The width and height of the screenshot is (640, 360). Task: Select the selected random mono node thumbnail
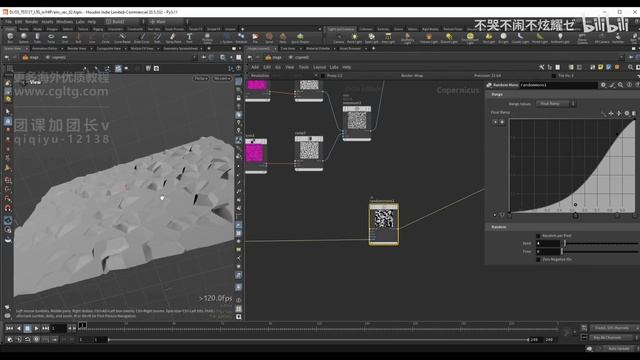click(x=384, y=219)
